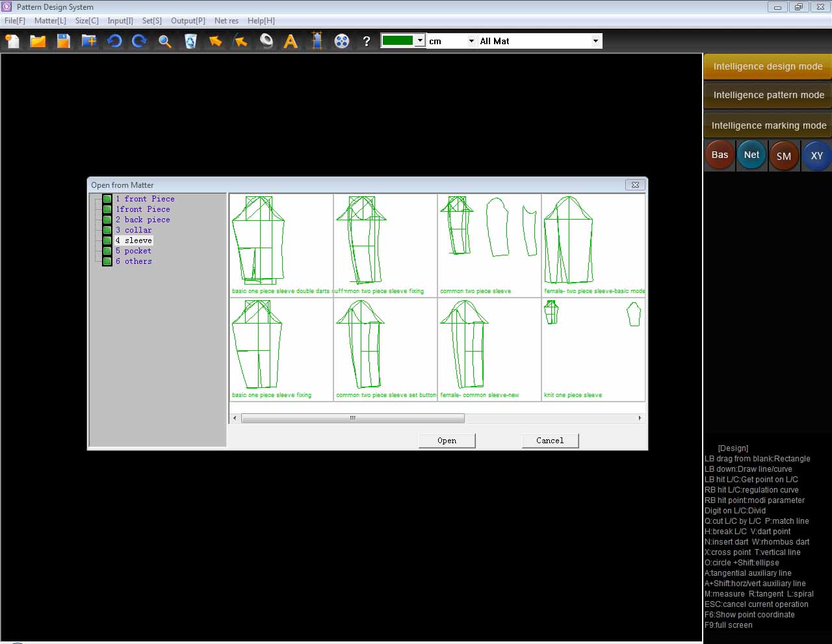Click the round XY mode button
832x644 pixels.
pos(816,156)
